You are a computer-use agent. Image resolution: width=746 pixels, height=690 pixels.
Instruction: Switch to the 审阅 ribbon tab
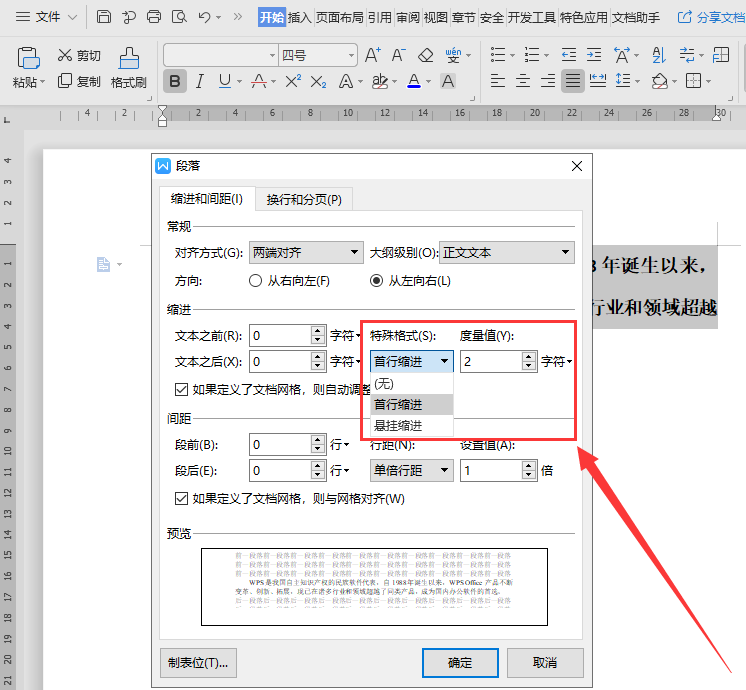click(408, 18)
